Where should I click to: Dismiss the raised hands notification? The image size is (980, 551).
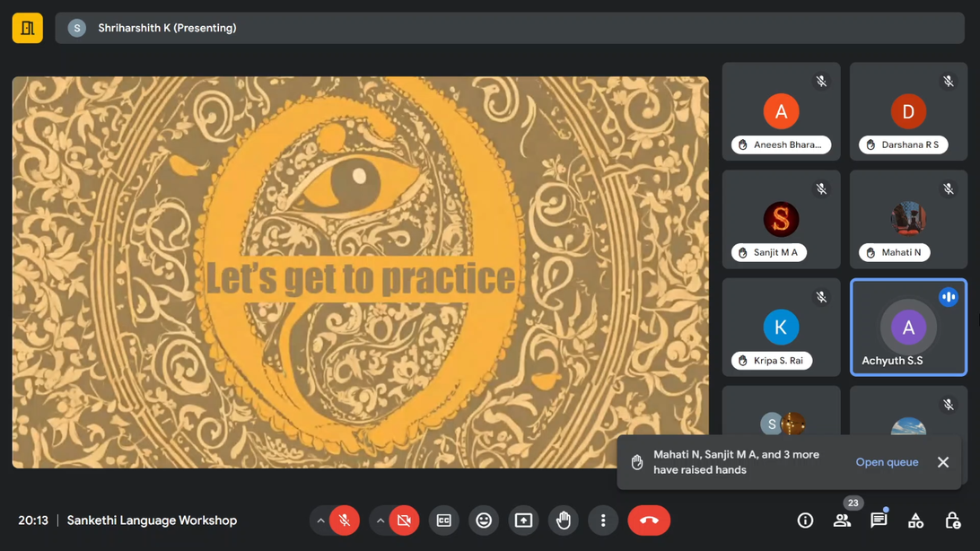tap(943, 462)
